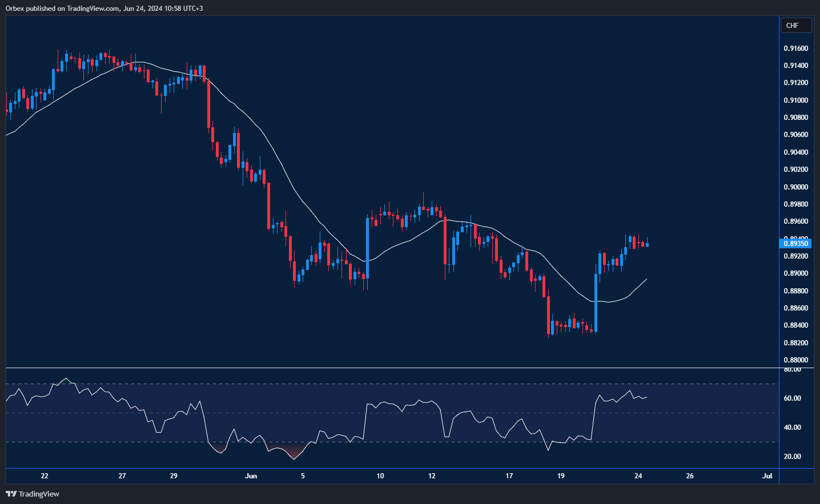Select the 10 date label on time axis
Viewport: 820px width, 504px height.
(380, 475)
